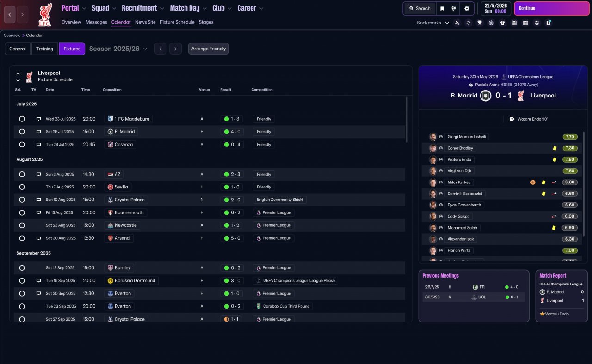Switch to the General tab

point(18,49)
